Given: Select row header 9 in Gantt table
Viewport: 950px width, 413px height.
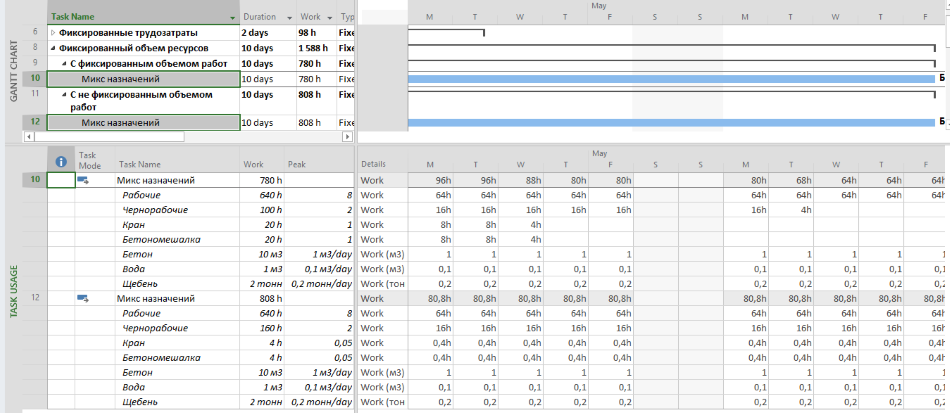Looking at the screenshot, I should [x=35, y=64].
